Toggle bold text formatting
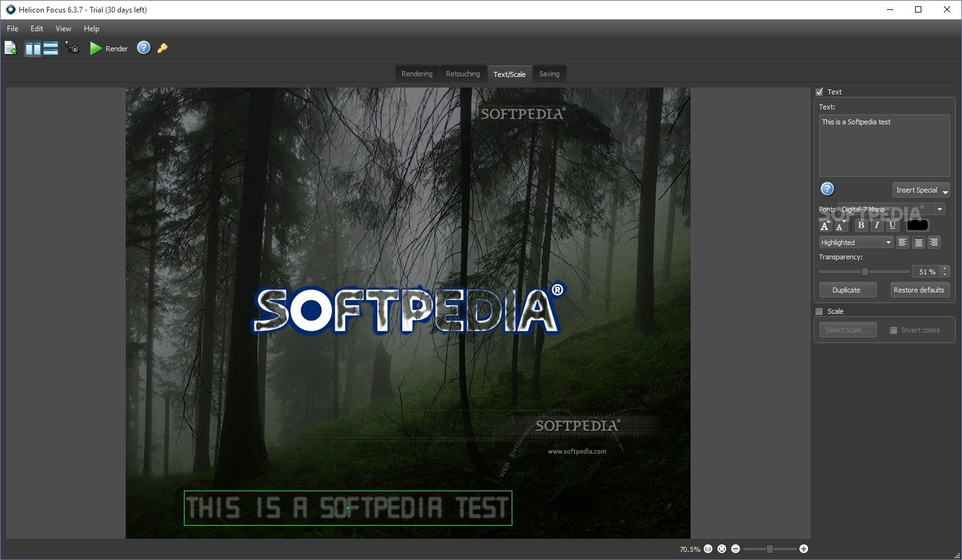The image size is (962, 560). coord(861,226)
